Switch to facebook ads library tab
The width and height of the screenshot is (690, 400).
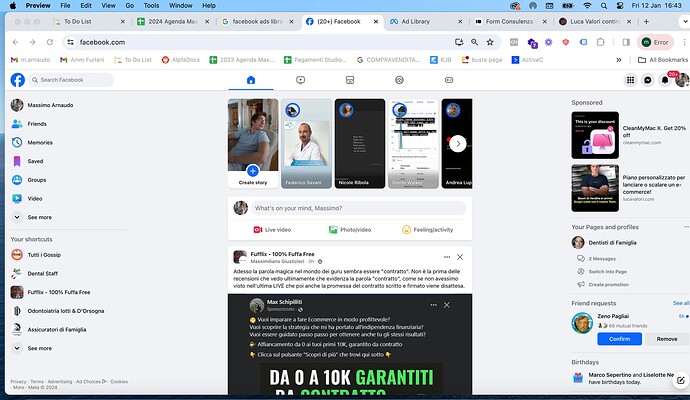(x=258, y=21)
